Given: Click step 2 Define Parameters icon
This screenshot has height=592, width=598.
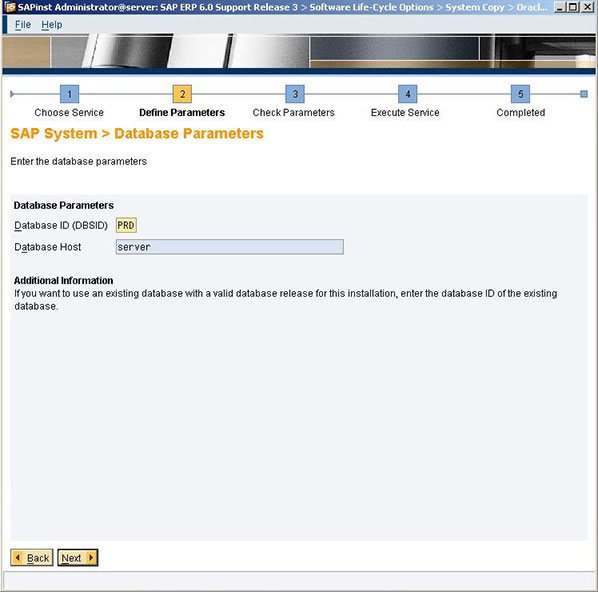Looking at the screenshot, I should (x=182, y=94).
